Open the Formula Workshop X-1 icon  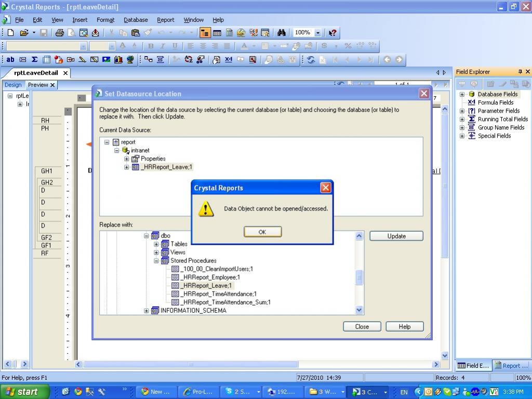(229, 59)
